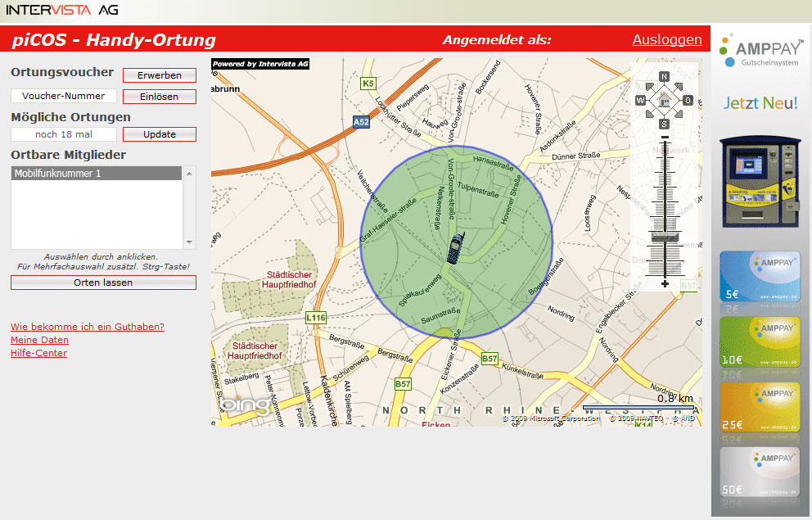Pan the map north with the N button

664,77
